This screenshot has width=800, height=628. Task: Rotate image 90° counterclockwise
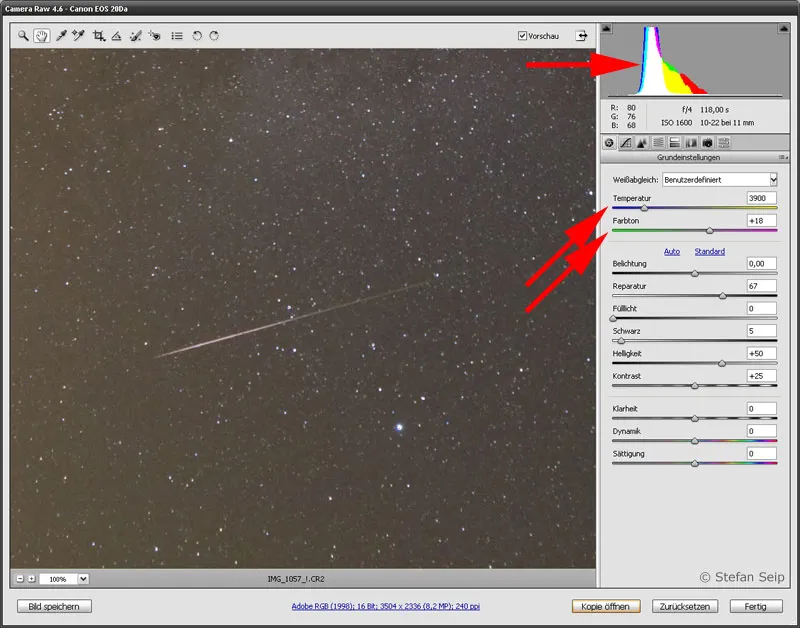[197, 36]
